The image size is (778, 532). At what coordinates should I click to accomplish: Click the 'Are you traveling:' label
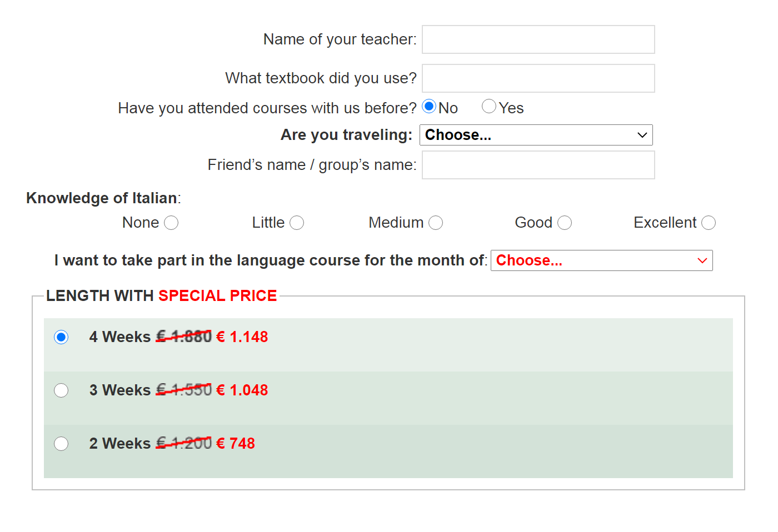(x=347, y=135)
